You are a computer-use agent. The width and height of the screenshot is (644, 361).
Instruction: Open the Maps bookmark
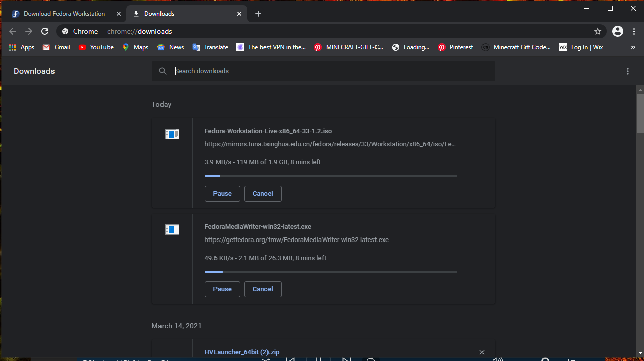point(135,47)
